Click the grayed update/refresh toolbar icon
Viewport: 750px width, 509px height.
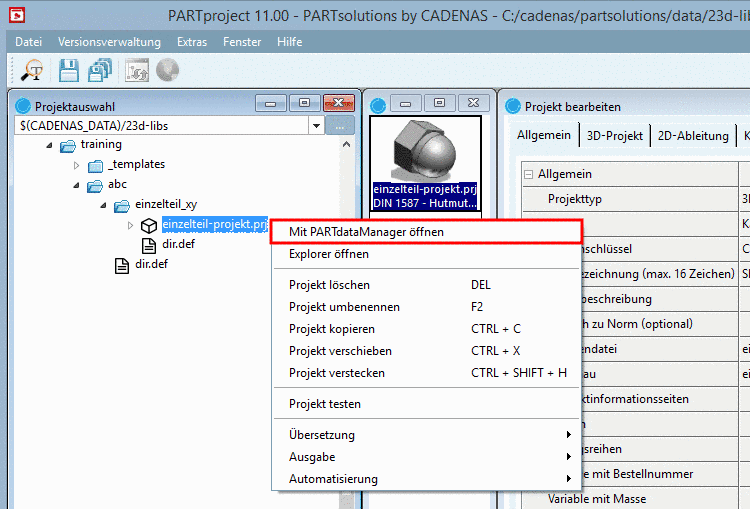point(137,71)
